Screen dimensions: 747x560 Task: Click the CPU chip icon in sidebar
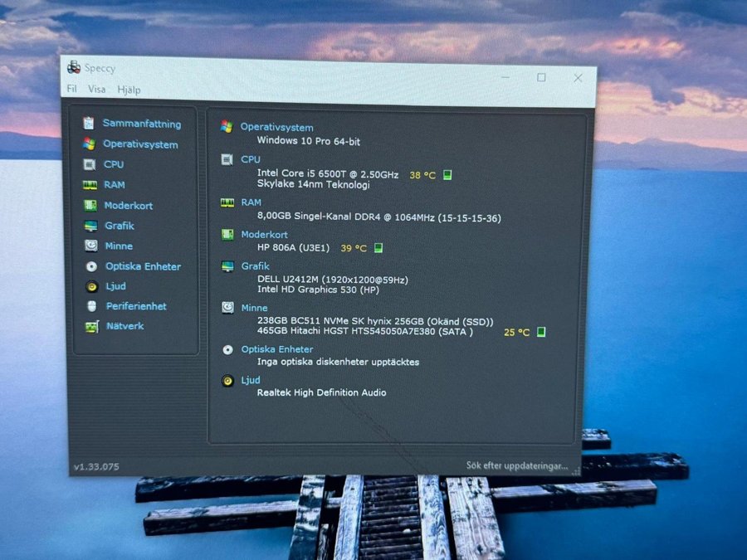pos(89,164)
